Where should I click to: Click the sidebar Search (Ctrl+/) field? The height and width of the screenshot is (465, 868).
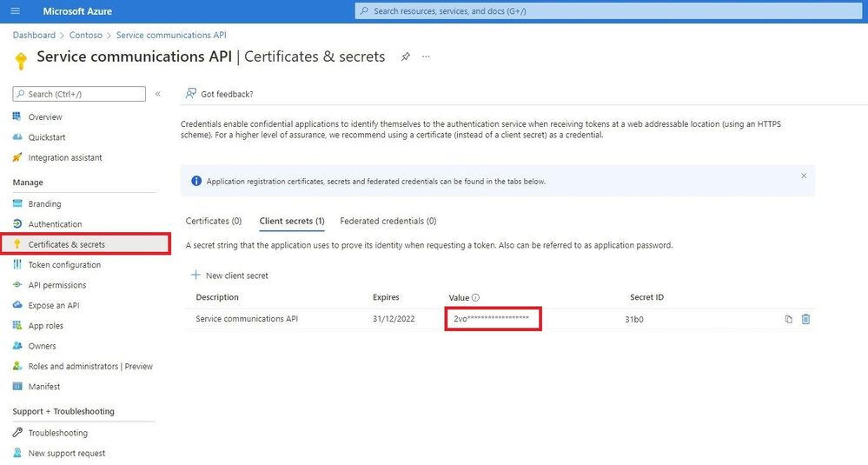(79, 94)
